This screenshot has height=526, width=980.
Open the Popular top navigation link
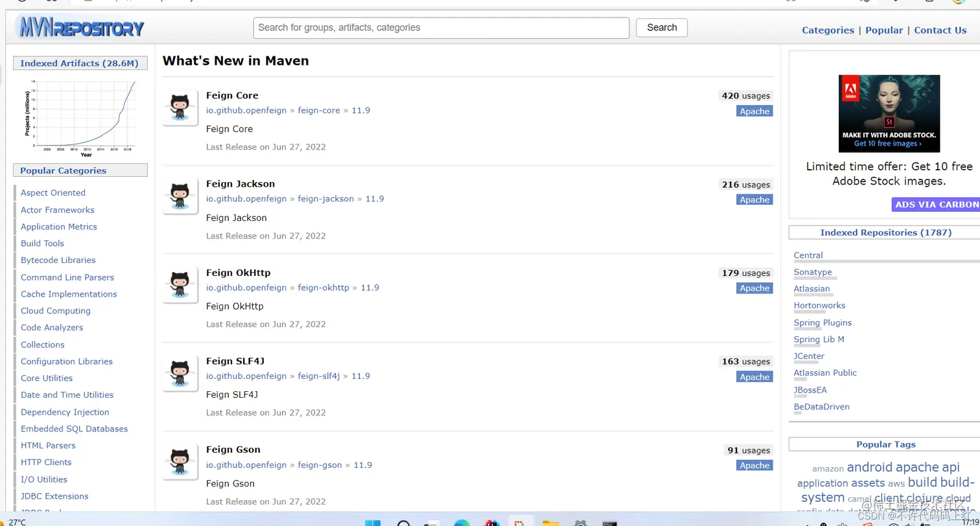[x=884, y=30]
